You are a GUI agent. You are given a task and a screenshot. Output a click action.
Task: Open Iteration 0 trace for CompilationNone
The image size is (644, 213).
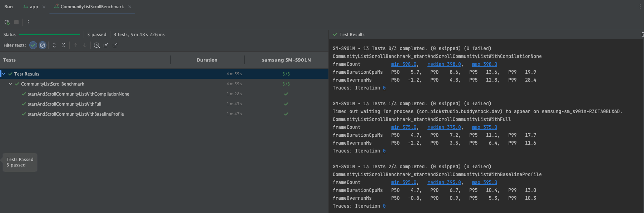pos(384,88)
